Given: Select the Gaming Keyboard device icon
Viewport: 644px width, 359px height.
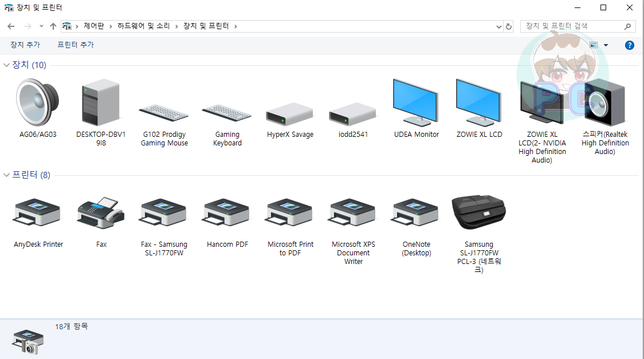Looking at the screenshot, I should (227, 112).
